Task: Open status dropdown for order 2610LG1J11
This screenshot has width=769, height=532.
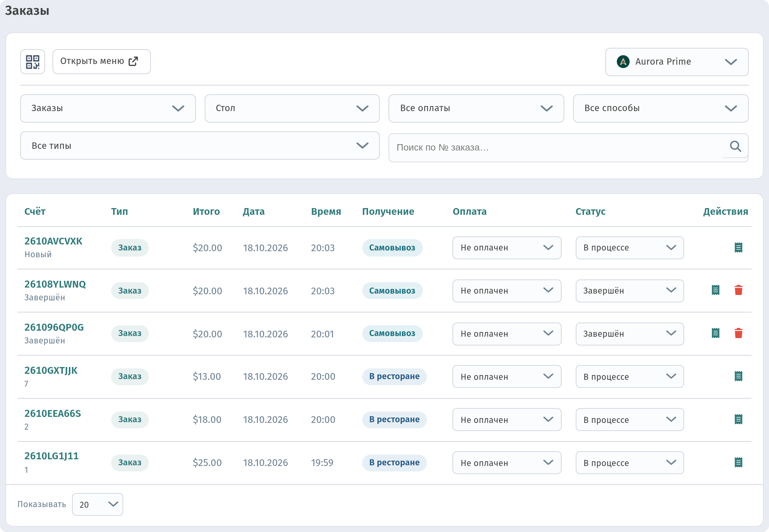Action: [630, 463]
